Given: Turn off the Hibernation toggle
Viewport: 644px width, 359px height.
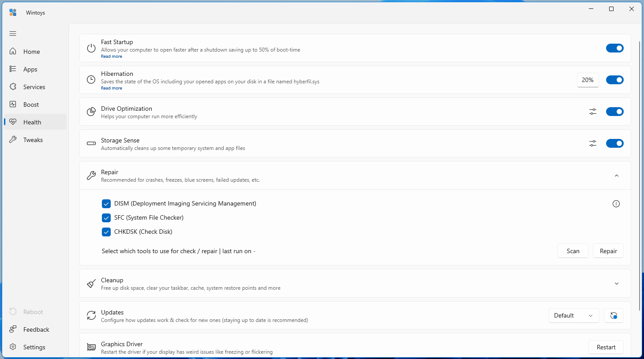Looking at the screenshot, I should [x=615, y=80].
